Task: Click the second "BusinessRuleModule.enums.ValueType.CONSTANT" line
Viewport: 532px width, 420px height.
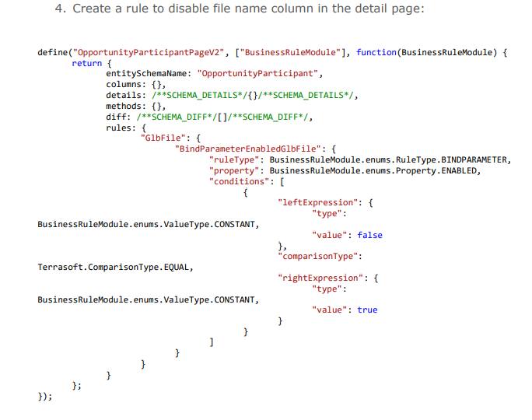Action: coord(149,300)
